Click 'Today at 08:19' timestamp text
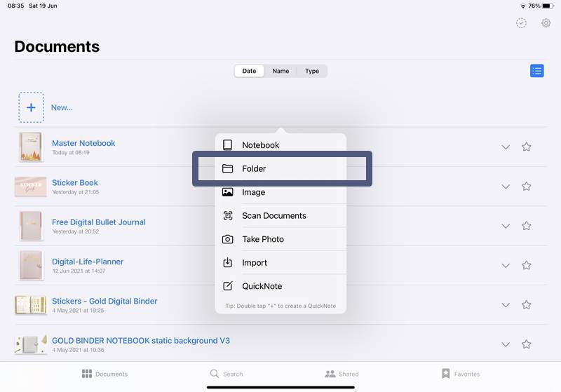 [71, 153]
